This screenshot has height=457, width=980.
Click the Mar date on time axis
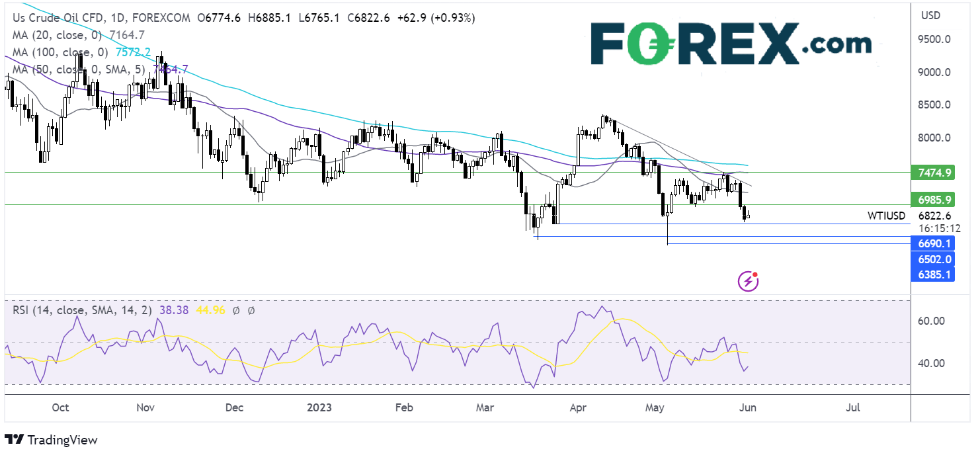[x=485, y=407]
